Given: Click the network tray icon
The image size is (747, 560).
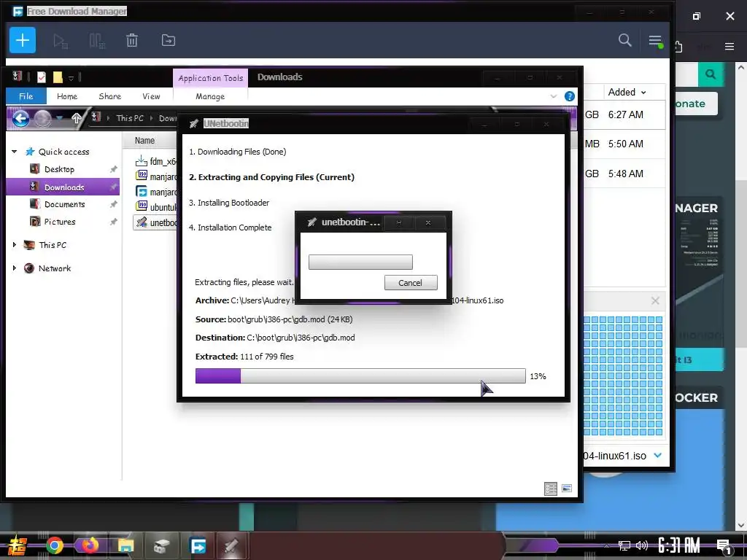Looking at the screenshot, I should point(624,545).
